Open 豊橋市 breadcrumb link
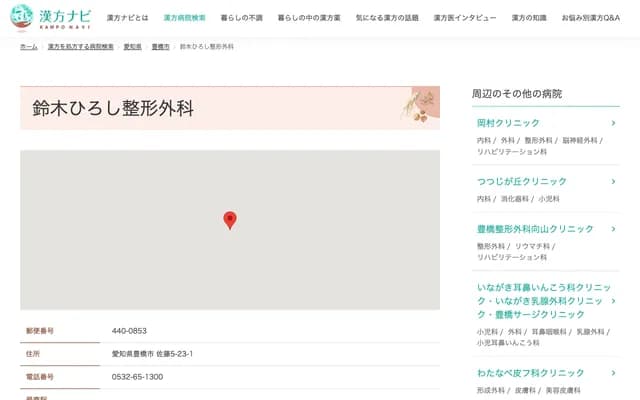The image size is (640, 400). point(160,47)
